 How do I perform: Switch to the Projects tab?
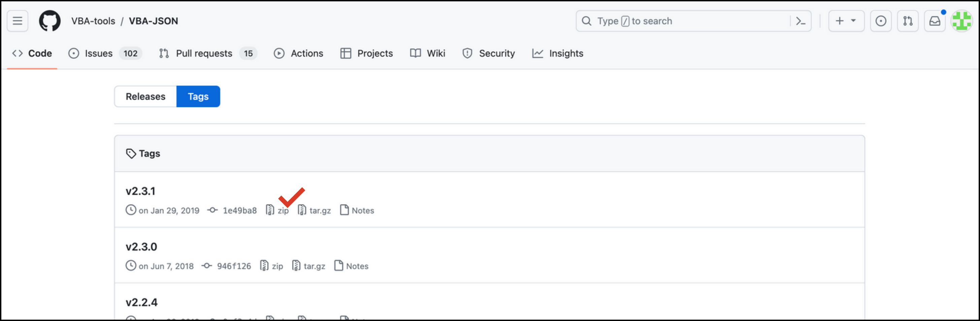click(x=366, y=53)
